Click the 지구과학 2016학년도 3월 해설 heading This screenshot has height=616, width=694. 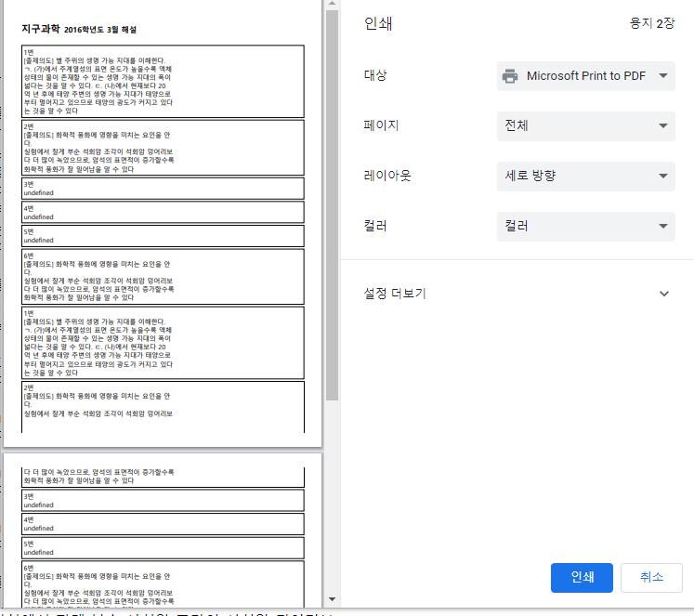[79, 29]
